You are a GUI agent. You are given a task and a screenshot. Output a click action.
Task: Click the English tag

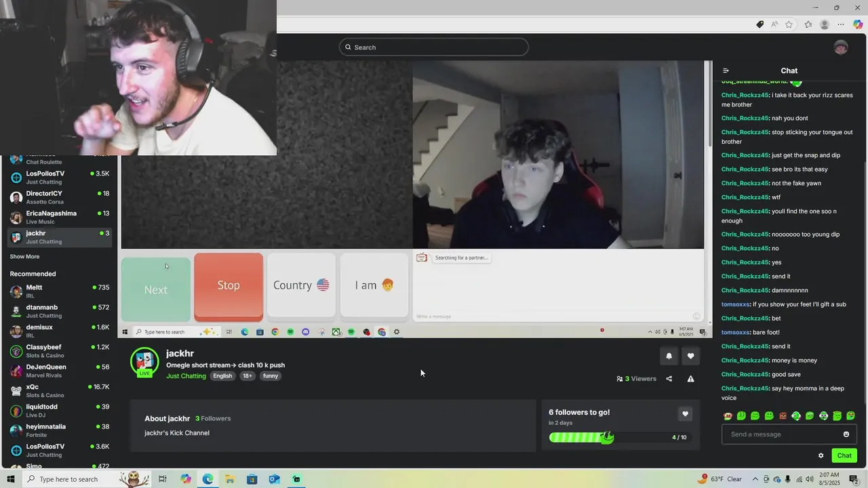222,376
